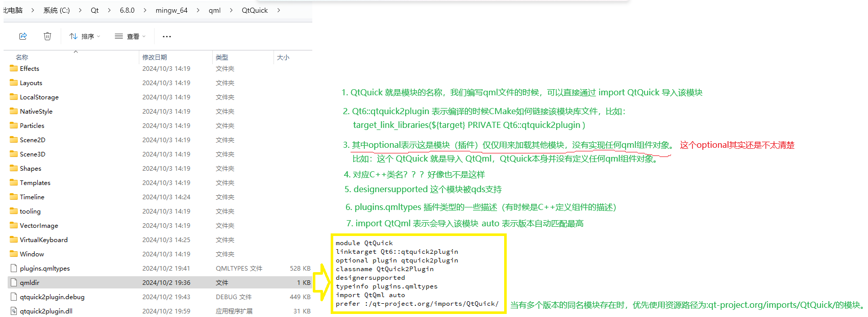
Task: Click the qtquick2plugin.debug file icon
Action: coord(14,297)
